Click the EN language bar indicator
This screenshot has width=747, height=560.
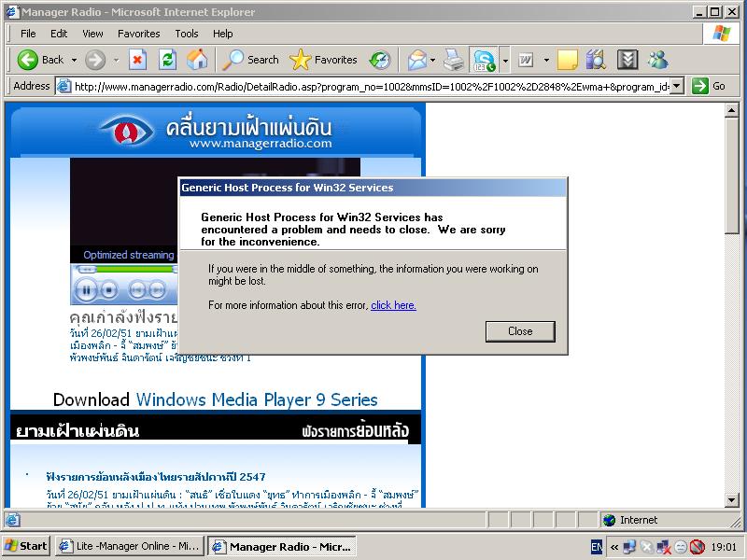(597, 547)
